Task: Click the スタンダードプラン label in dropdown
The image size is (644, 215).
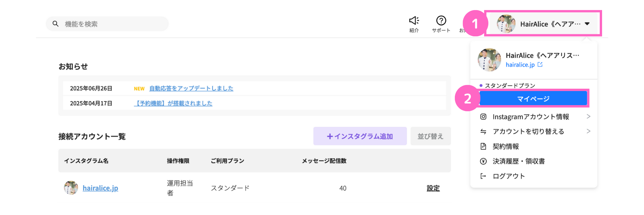Action: tap(510, 85)
